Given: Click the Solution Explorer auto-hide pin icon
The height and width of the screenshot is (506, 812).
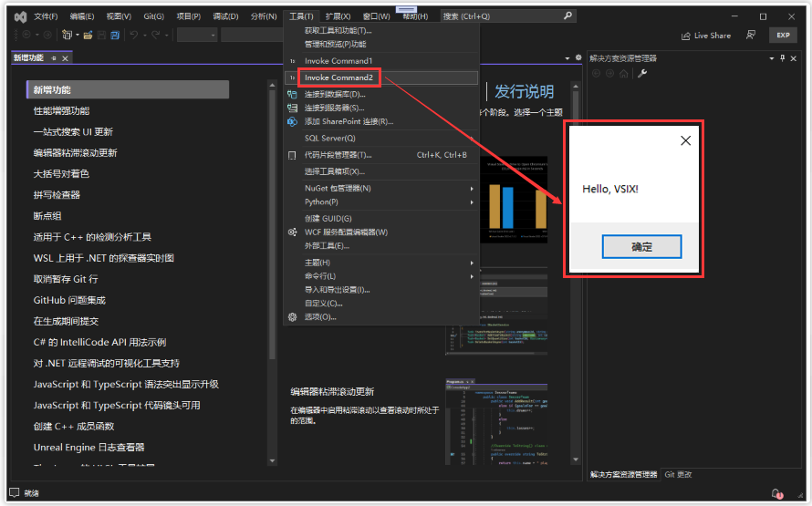Looking at the screenshot, I should [783, 58].
